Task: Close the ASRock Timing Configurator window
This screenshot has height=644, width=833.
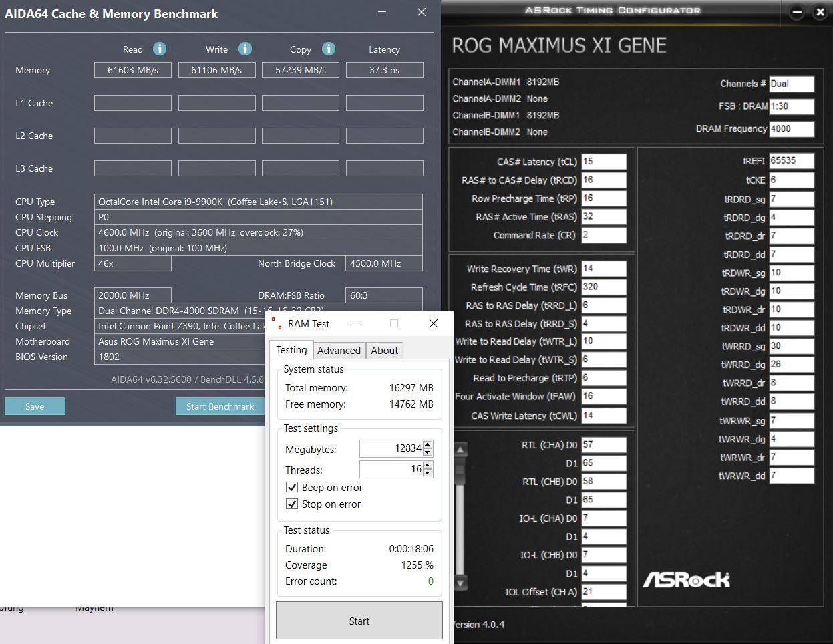Action: tap(820, 11)
